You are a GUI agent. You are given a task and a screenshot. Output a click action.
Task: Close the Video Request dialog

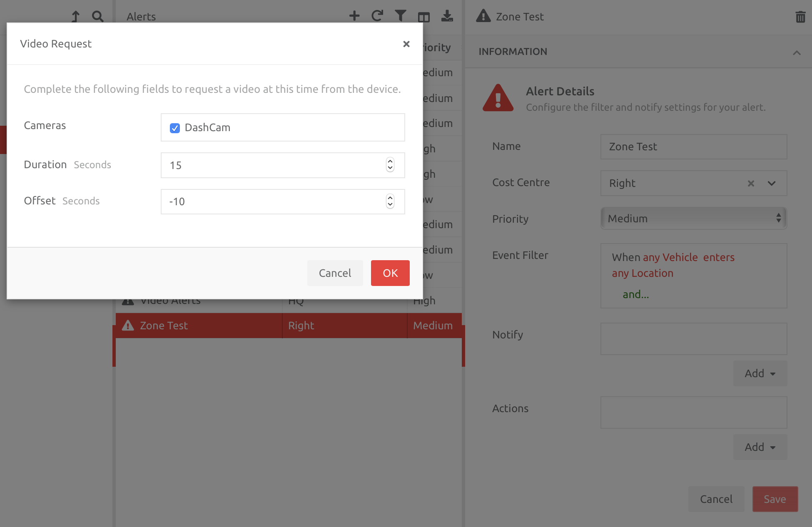(x=406, y=44)
